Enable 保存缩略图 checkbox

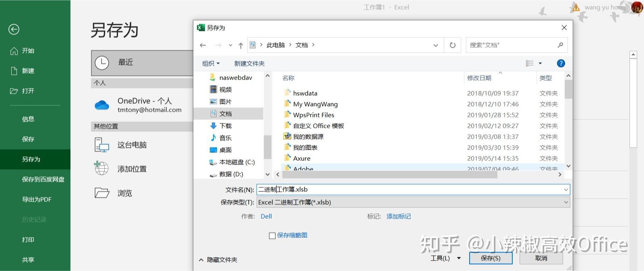tap(272, 236)
